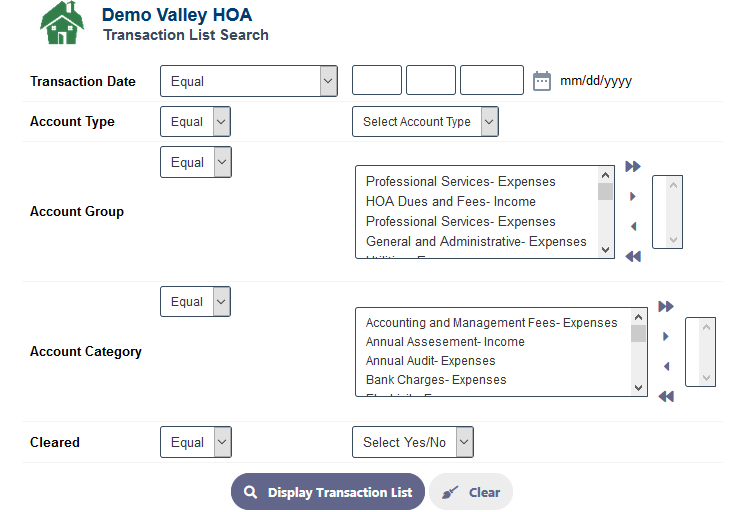Move selected Account Category right with single arrow
Screen dimensions: 732x512
click(x=666, y=337)
